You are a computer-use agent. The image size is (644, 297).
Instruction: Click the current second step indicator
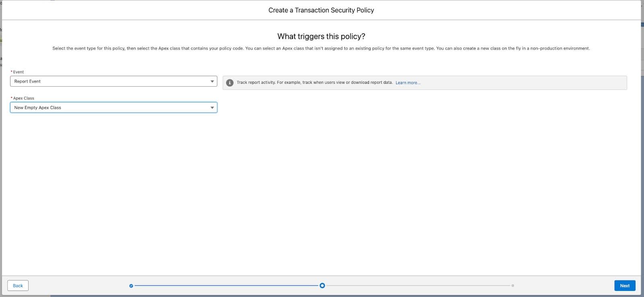tap(322, 286)
